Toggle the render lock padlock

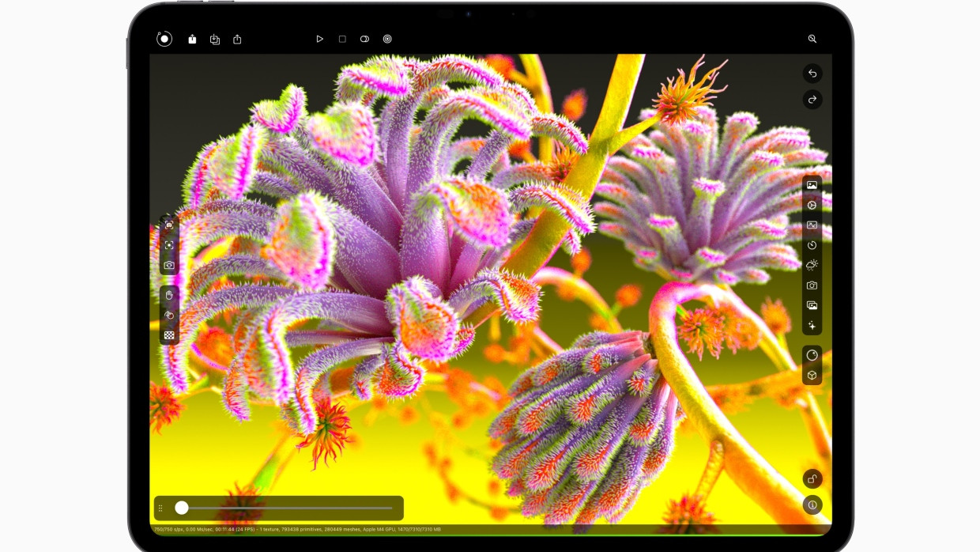pyautogui.click(x=812, y=479)
